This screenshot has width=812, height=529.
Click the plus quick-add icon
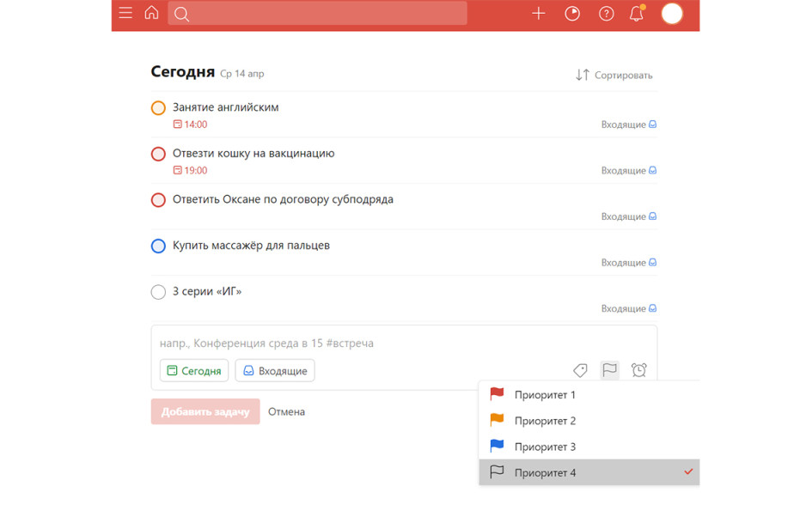tap(539, 14)
